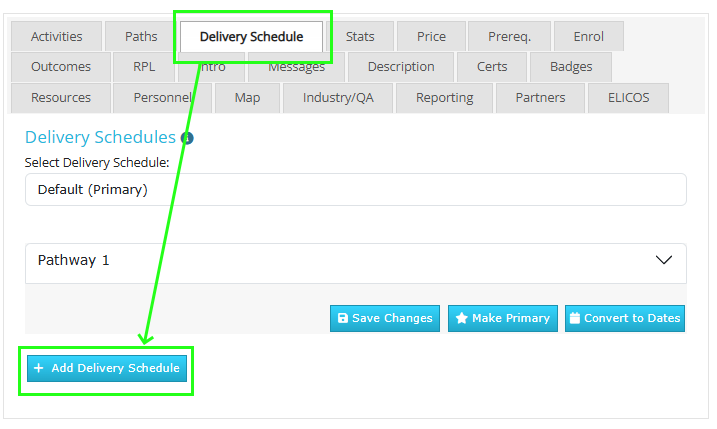The width and height of the screenshot is (717, 429).
Task: Expand the Pathway 1 chevron
Action: 663,260
